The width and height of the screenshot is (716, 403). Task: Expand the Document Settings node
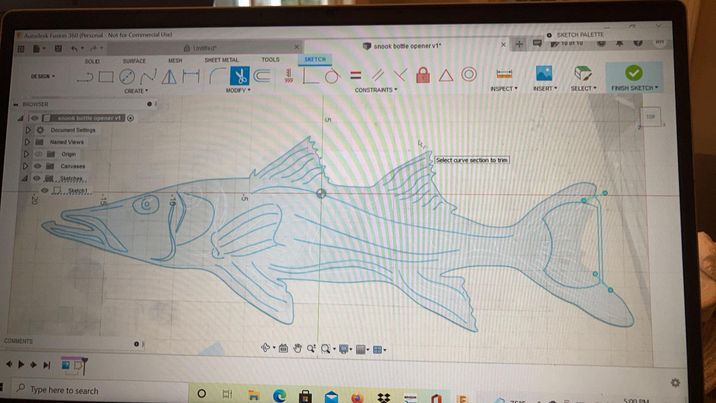pos(28,130)
